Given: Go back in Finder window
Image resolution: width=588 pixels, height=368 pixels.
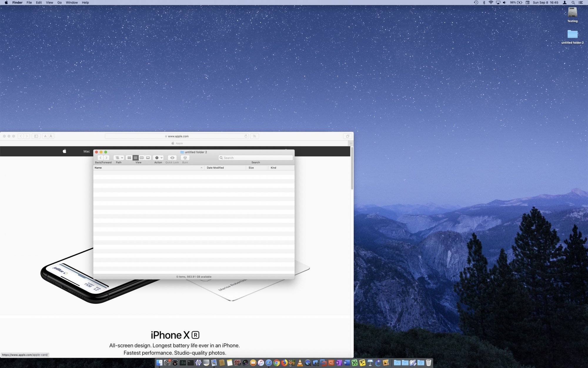Looking at the screenshot, I should point(100,158).
